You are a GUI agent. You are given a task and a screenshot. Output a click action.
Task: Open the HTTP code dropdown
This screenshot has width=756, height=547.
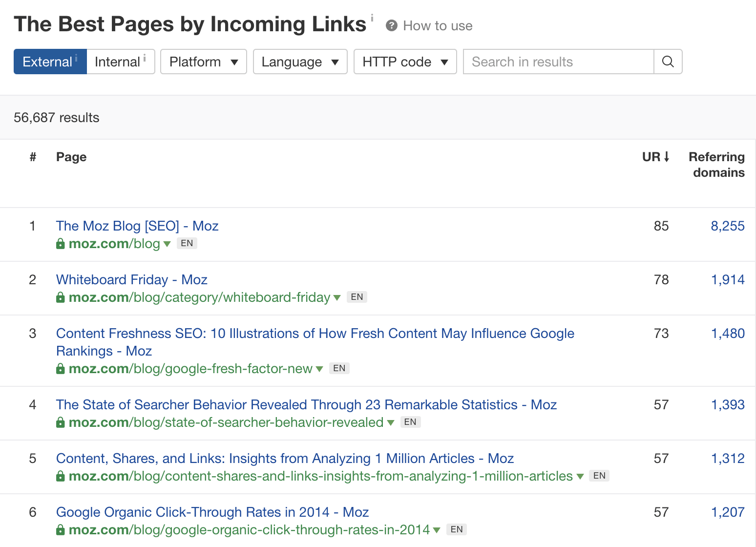click(405, 62)
